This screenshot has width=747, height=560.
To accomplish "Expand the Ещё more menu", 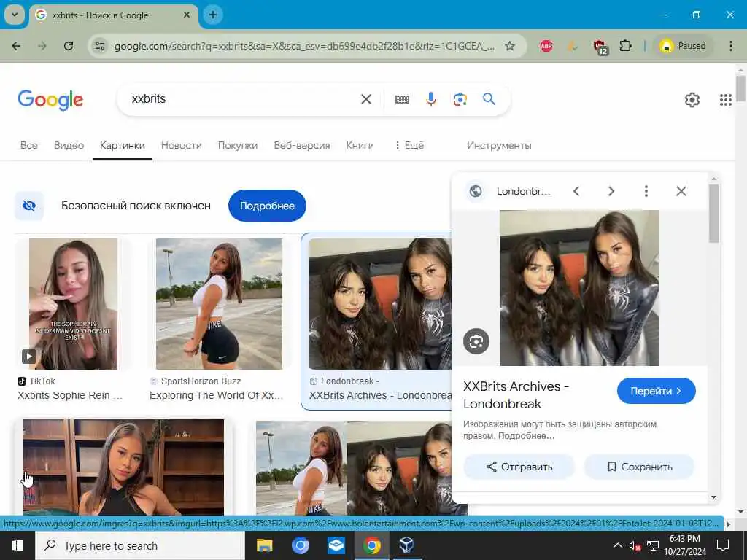I will tap(409, 145).
